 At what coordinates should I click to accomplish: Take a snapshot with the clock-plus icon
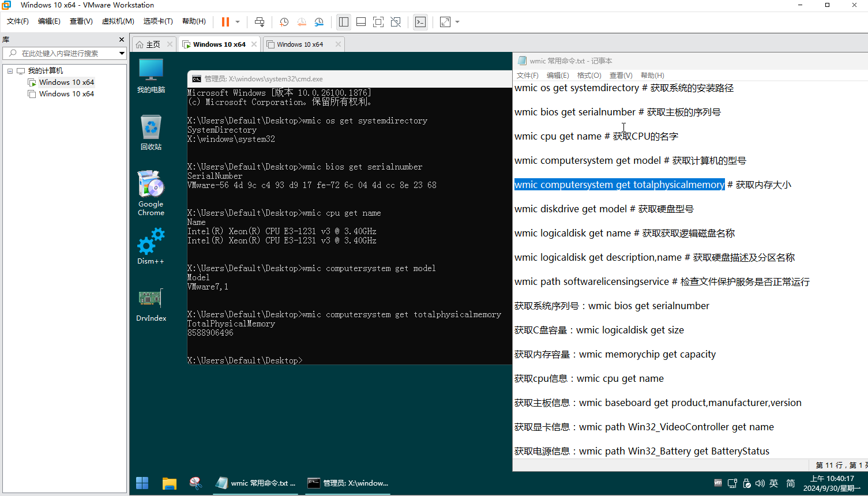coord(284,22)
